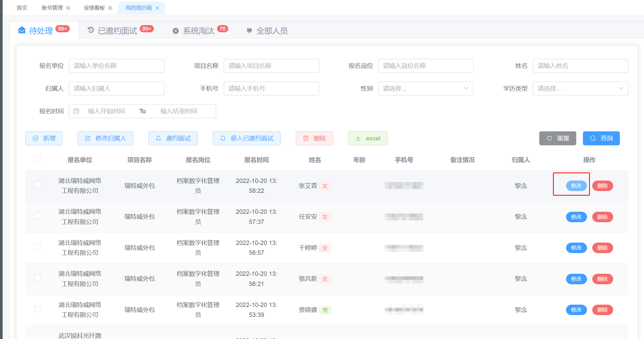Close the 我的简历箱 tab
Image resolution: width=644 pixels, height=339 pixels.
point(157,8)
